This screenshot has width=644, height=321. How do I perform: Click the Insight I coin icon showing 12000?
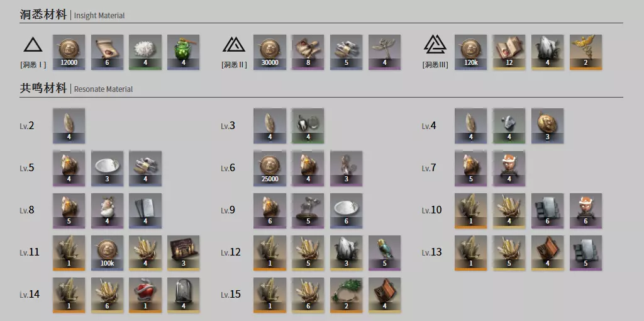click(x=69, y=52)
